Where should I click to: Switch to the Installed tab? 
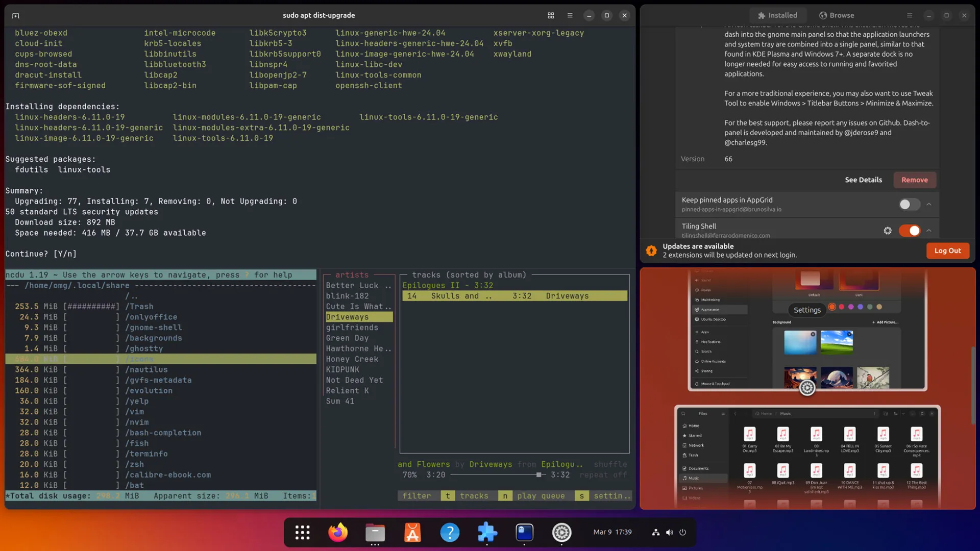pyautogui.click(x=777, y=15)
